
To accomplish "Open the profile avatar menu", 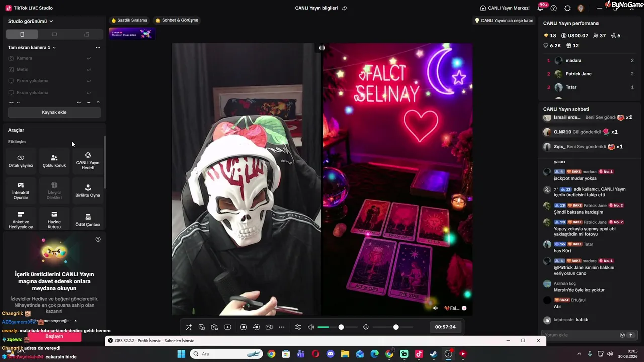I will pos(581,8).
